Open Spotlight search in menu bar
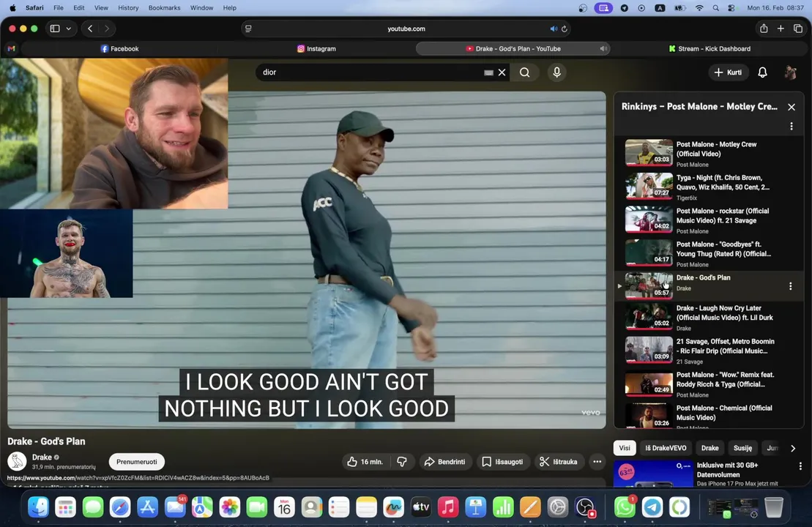 (715, 8)
